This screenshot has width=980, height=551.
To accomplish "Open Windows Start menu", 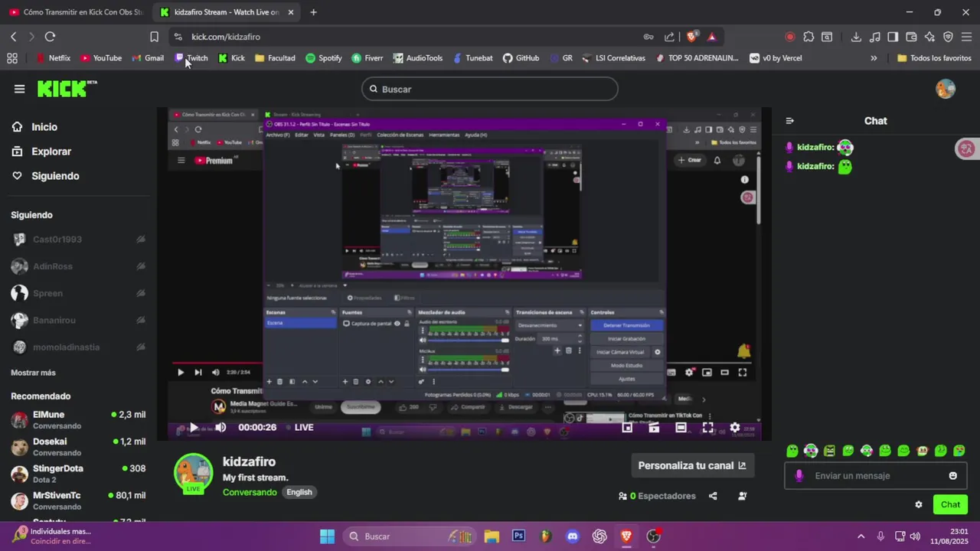I will point(327,536).
